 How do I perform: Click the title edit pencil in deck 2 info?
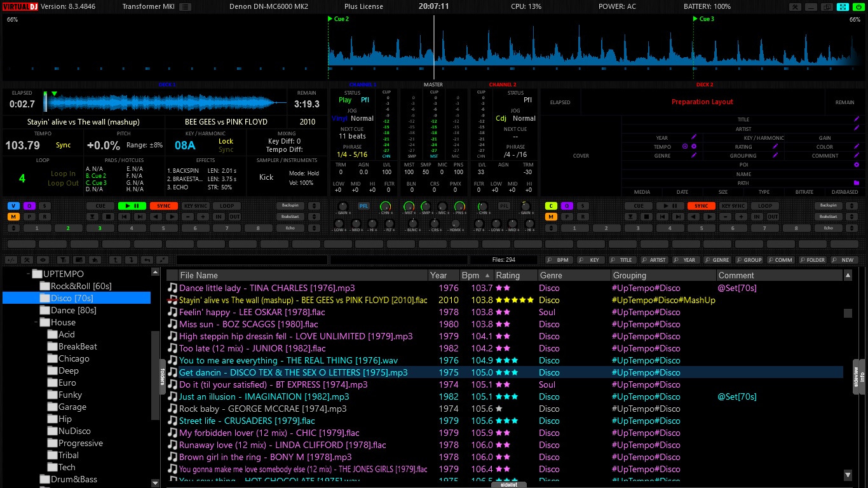click(x=857, y=119)
